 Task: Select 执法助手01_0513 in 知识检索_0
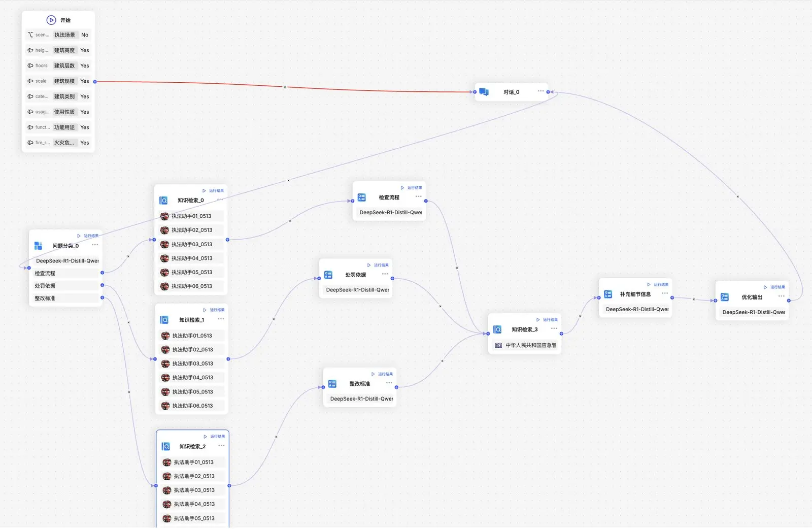191,216
